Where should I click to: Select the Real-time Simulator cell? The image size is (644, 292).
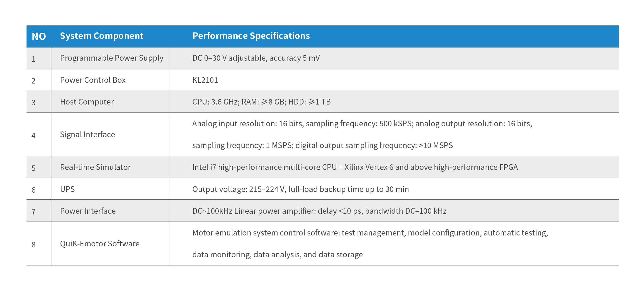tap(95, 167)
